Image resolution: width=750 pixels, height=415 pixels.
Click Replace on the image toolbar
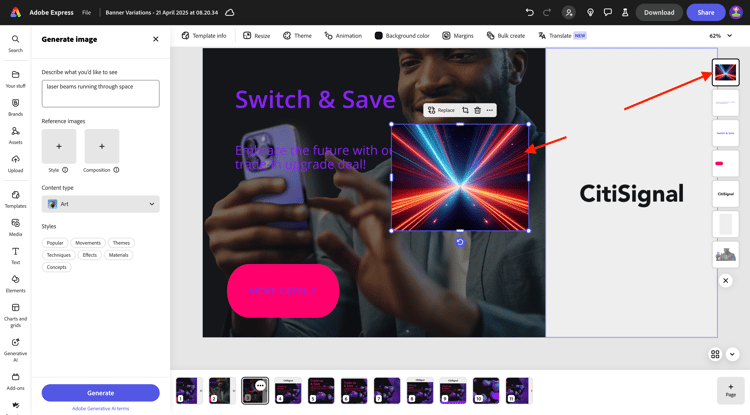[x=441, y=110]
